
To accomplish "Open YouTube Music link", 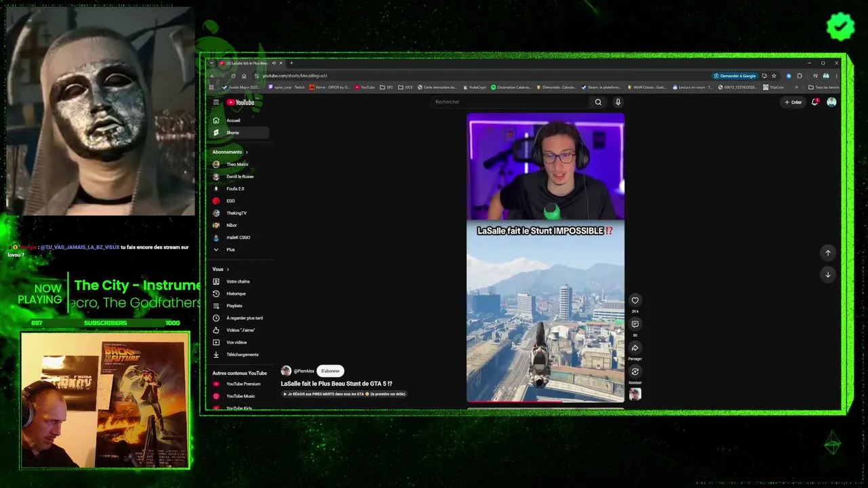I will click(238, 396).
